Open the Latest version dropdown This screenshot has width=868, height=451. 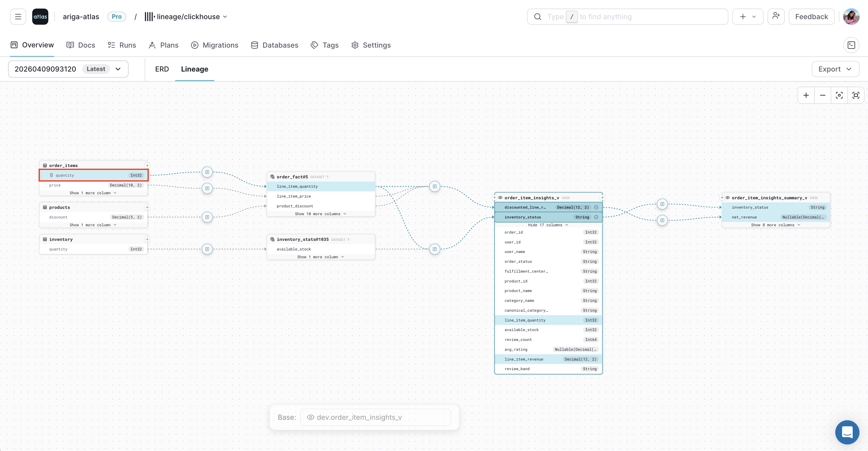click(x=118, y=69)
